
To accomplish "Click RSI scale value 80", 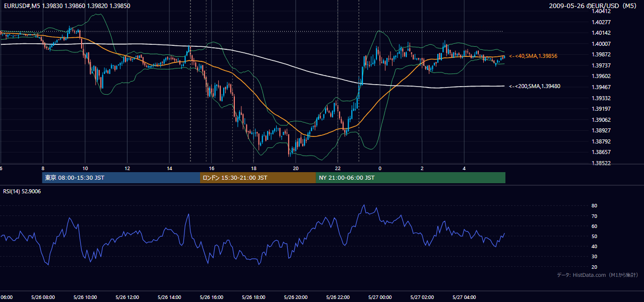I will coord(595,206).
